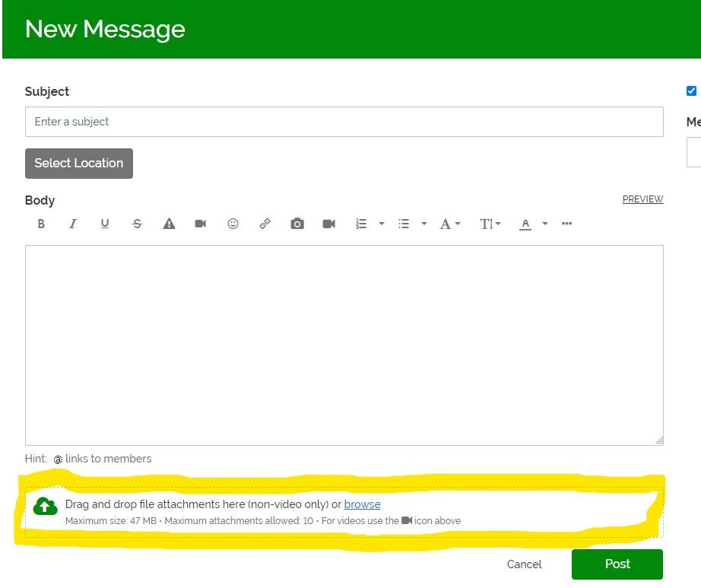Click the Cancel button
The image size is (701, 588).
click(x=524, y=564)
